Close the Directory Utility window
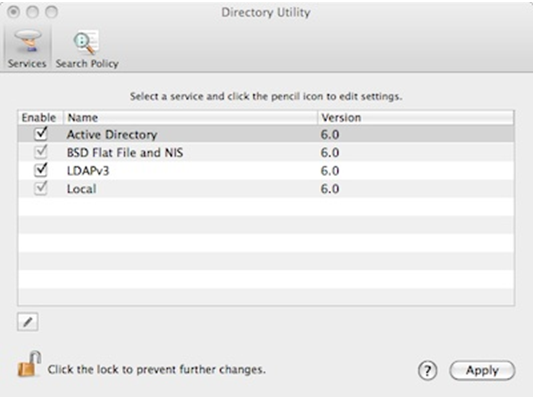536x399 pixels. 14,12
